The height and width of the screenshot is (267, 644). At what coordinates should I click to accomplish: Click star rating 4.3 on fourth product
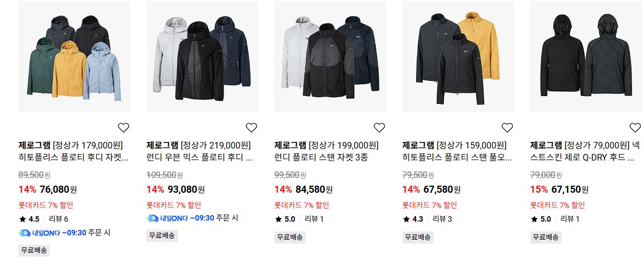click(413, 219)
